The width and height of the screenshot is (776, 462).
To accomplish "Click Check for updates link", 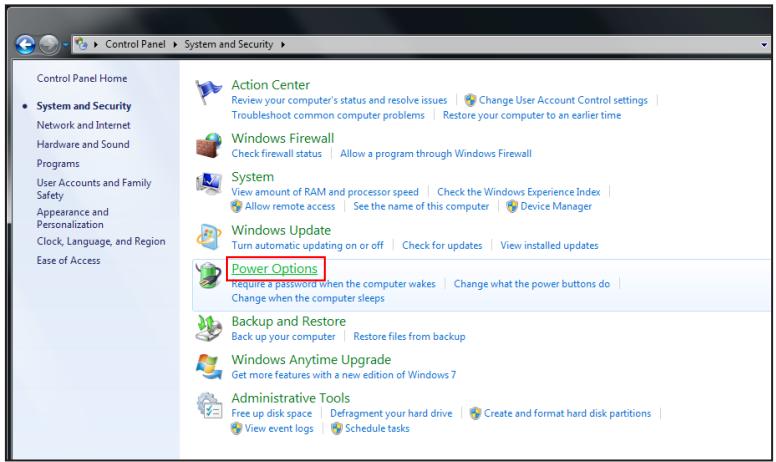I will 442,246.
